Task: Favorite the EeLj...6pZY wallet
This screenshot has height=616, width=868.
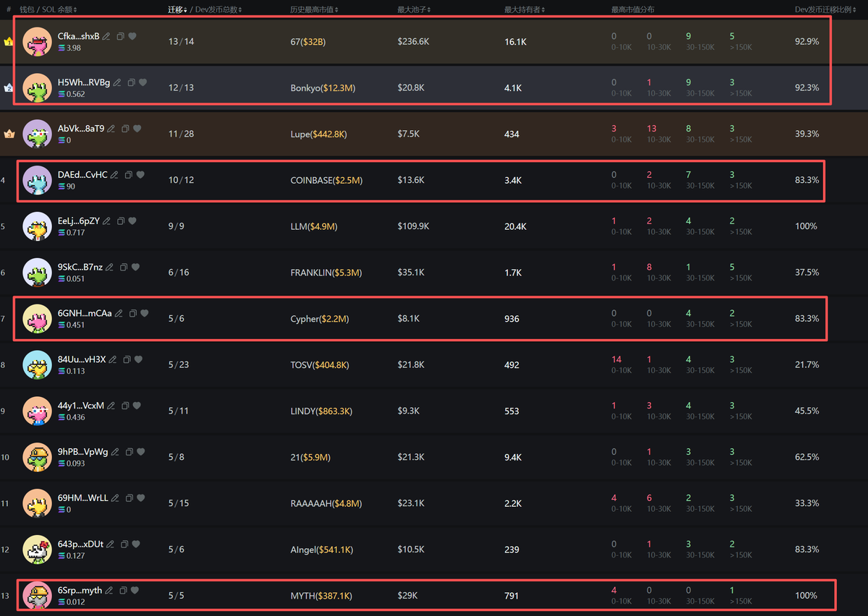Action: click(x=133, y=221)
